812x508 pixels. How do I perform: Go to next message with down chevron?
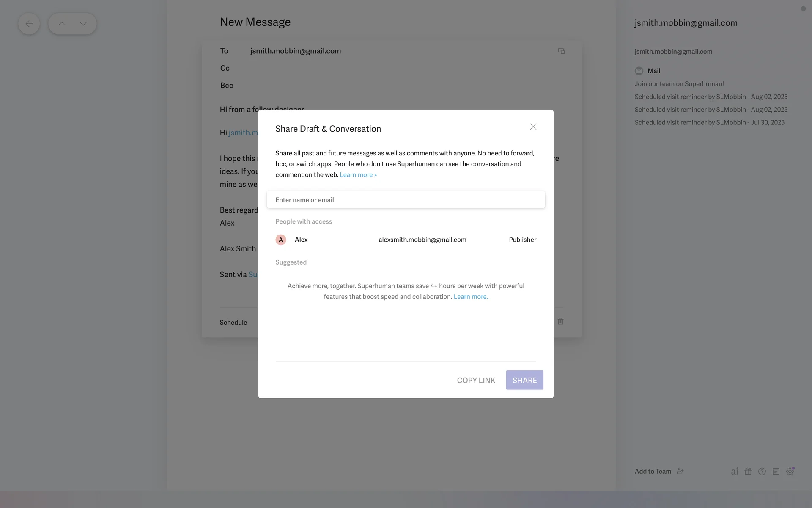click(83, 24)
